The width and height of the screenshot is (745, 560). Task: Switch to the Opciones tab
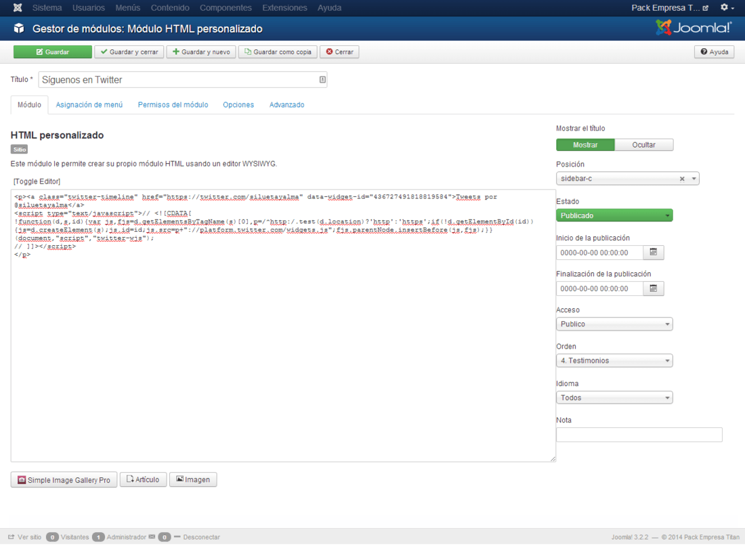point(238,104)
